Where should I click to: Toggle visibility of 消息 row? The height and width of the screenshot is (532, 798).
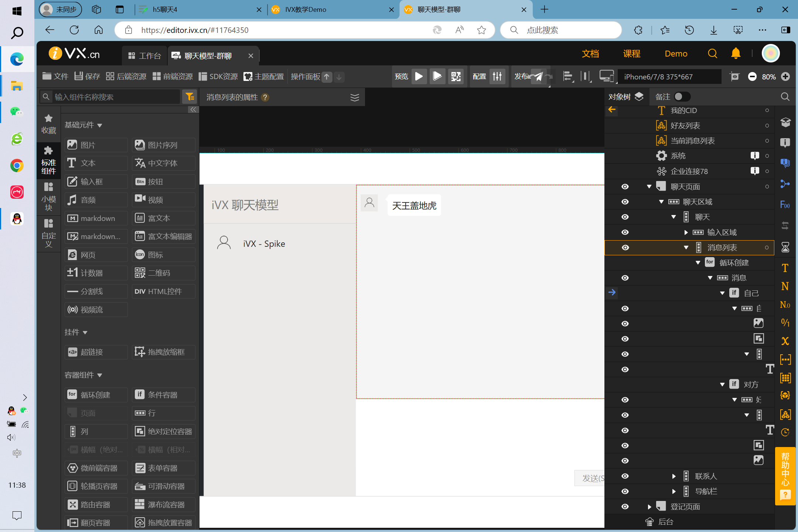625,278
